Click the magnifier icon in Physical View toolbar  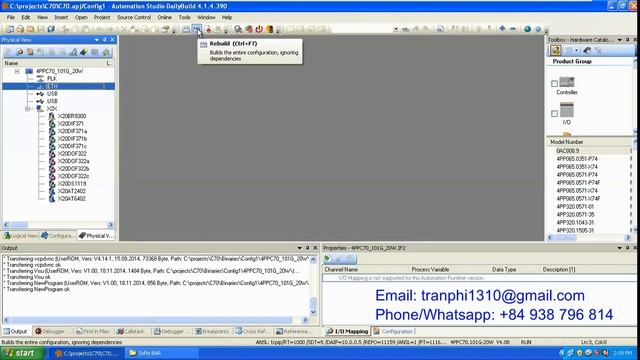[x=19, y=52]
